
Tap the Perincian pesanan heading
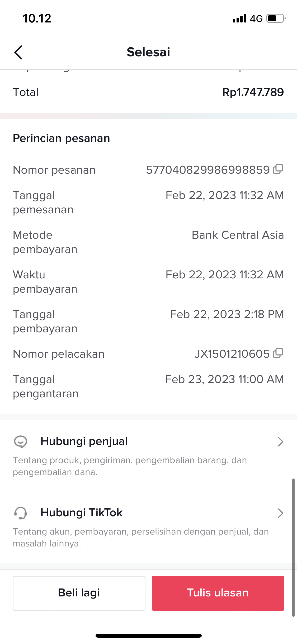click(62, 138)
